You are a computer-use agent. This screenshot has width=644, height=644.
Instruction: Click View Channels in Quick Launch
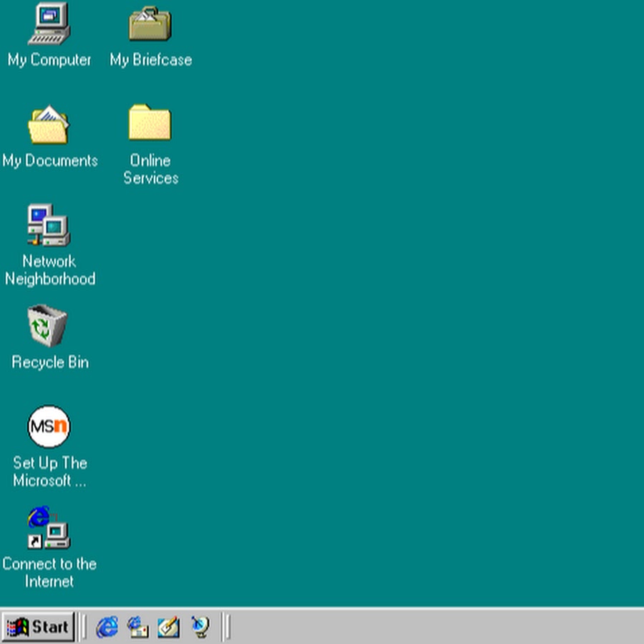(200, 627)
